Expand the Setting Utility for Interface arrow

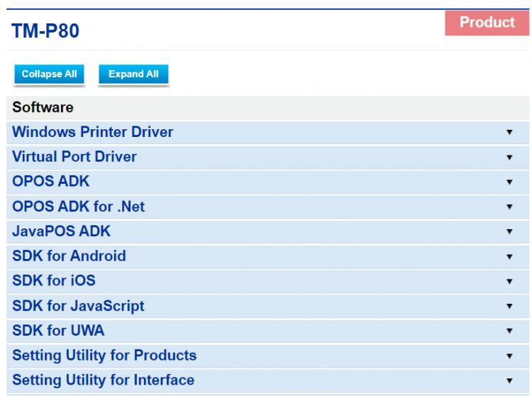coord(509,380)
